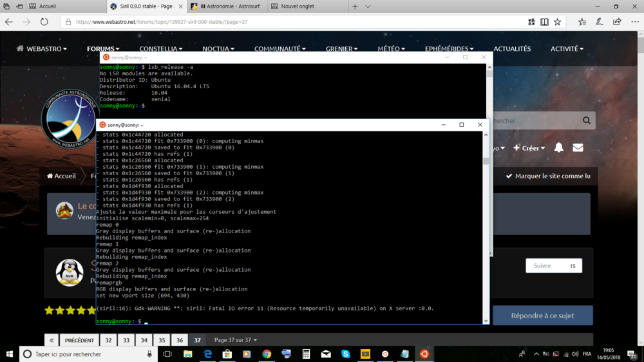Image resolution: width=644 pixels, height=362 pixels.
Task: Close the Siril 0.9.0 stable tab
Action: (180, 6)
